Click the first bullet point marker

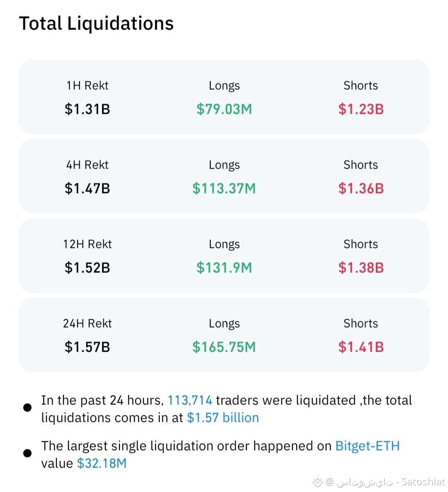click(28, 408)
